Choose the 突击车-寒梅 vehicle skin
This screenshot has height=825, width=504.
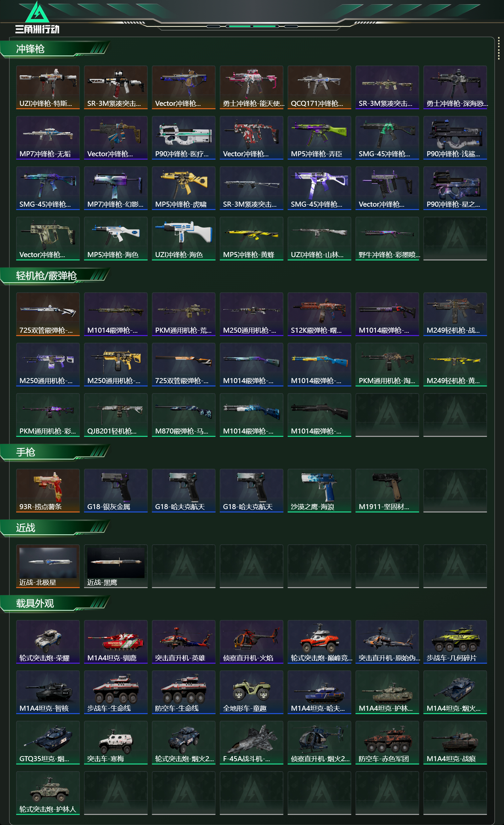coord(116,743)
